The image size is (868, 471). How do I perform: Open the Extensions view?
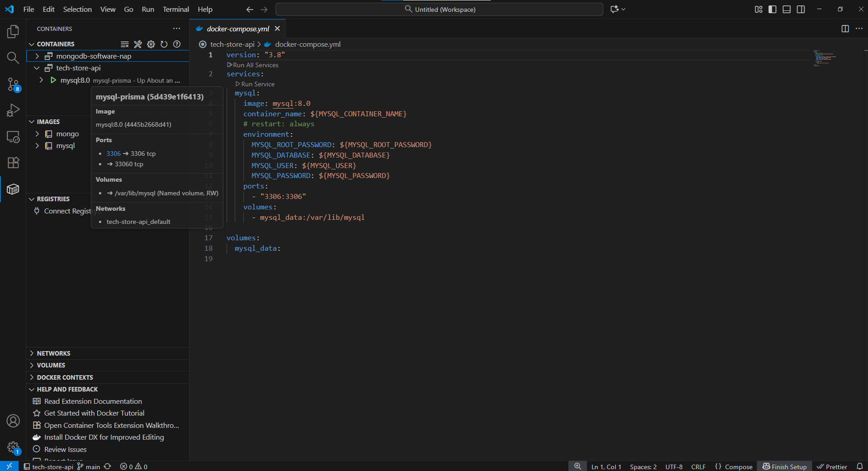(x=13, y=163)
